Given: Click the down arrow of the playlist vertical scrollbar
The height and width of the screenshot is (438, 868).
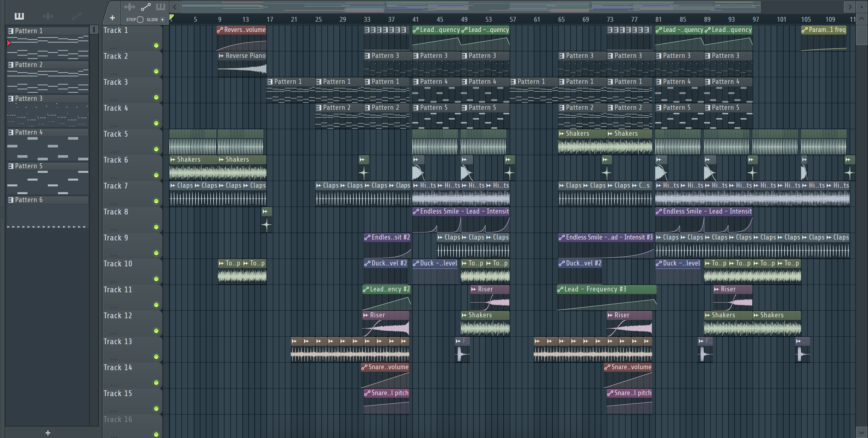Looking at the screenshot, I should pos(861,432).
